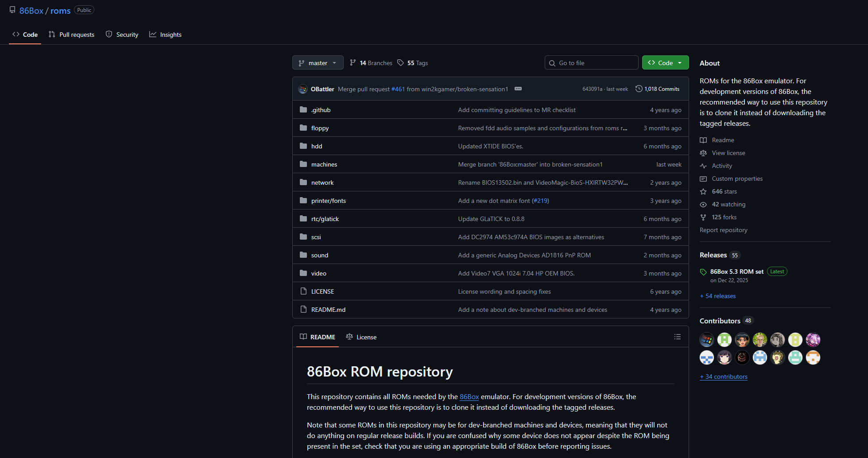
Task: Click the network folder icon
Action: coord(303,182)
